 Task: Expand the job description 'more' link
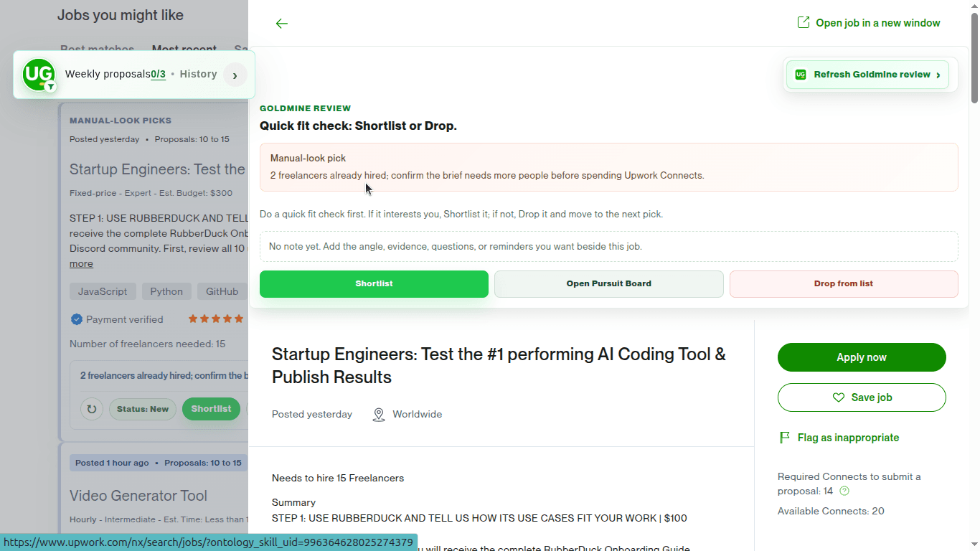tap(81, 264)
